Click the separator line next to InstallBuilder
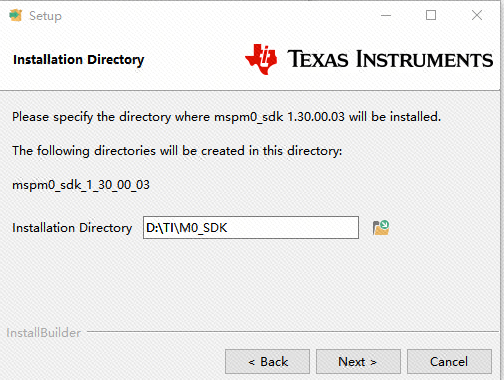This screenshot has height=380, width=504. (293, 332)
